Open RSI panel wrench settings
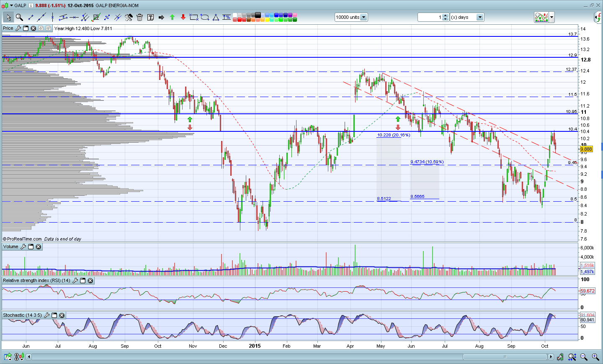Image resolution: width=603 pixels, height=364 pixels. pyautogui.click(x=75, y=280)
